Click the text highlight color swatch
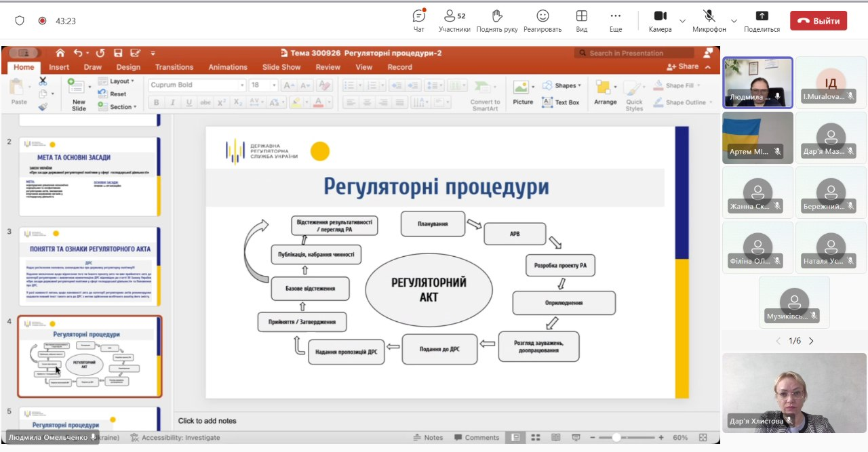 coord(296,103)
